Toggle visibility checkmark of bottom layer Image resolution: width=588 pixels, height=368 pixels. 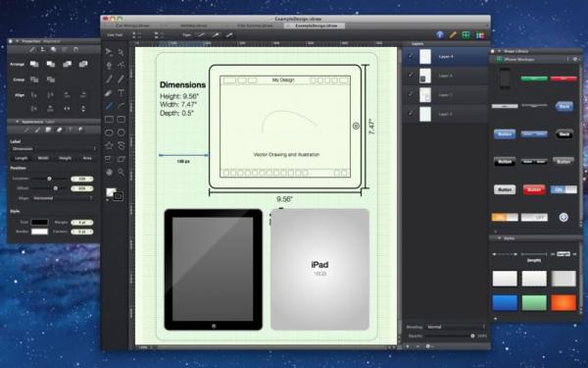click(x=411, y=114)
